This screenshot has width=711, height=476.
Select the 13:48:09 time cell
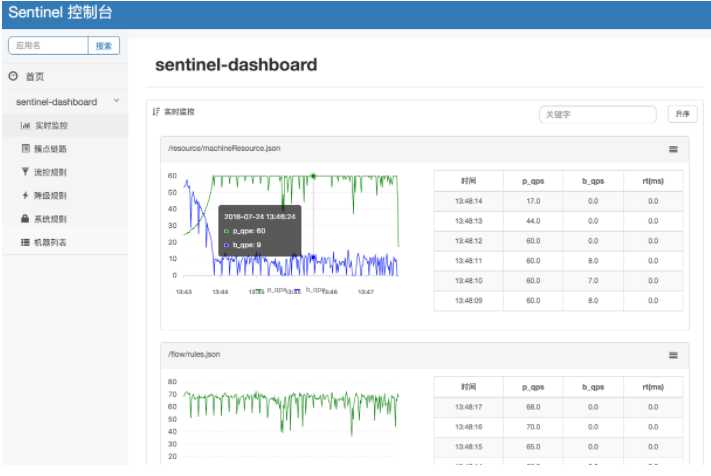(x=468, y=301)
